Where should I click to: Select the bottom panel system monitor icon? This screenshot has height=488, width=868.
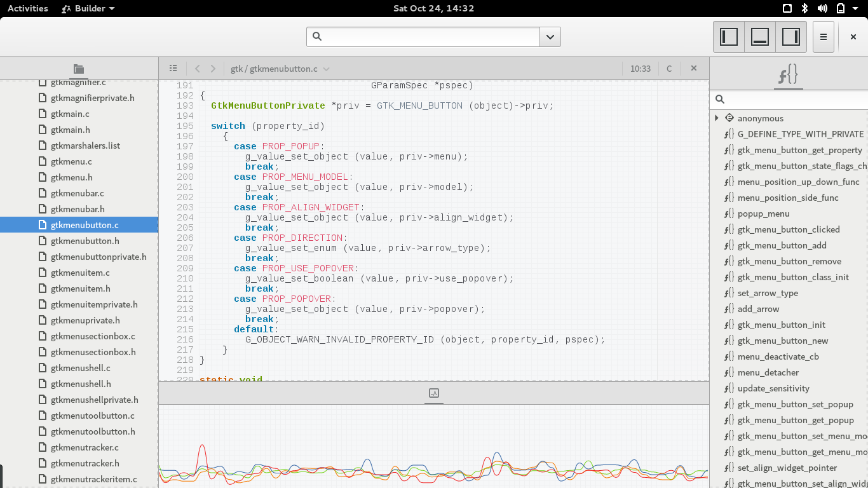(434, 393)
